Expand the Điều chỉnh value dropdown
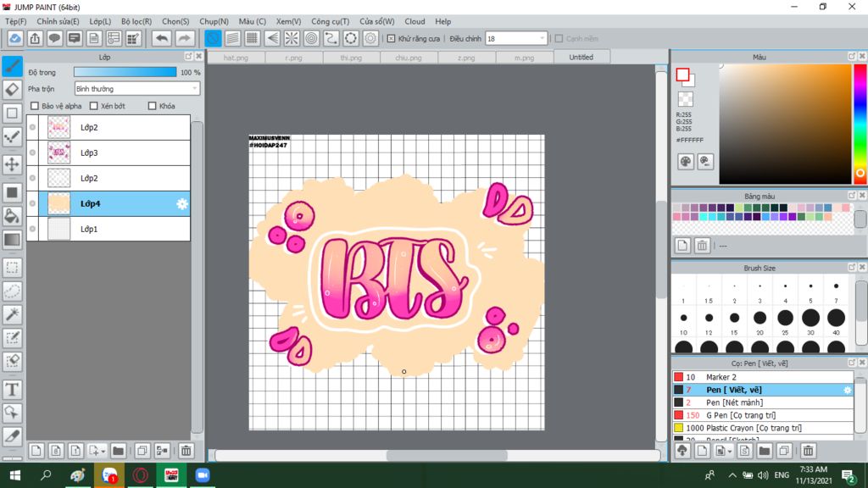This screenshot has height=488, width=868. [x=542, y=38]
